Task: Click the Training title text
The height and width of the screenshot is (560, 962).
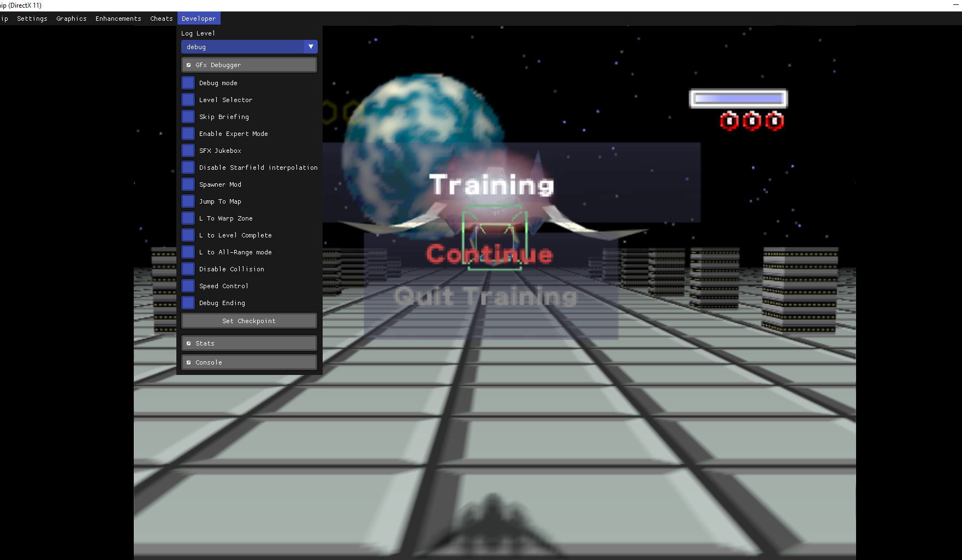Action: point(491,184)
